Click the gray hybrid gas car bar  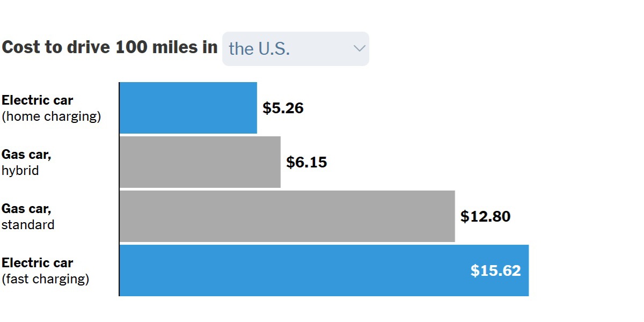coord(200,162)
